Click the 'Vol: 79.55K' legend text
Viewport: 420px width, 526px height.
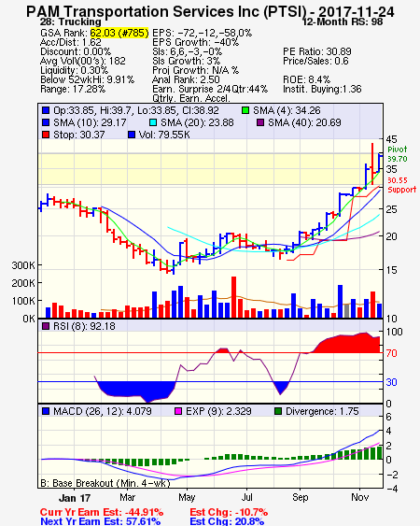[x=164, y=135]
